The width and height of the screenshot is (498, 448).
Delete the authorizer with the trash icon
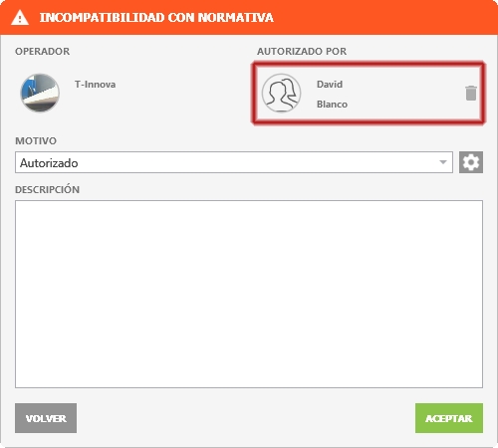click(x=471, y=93)
